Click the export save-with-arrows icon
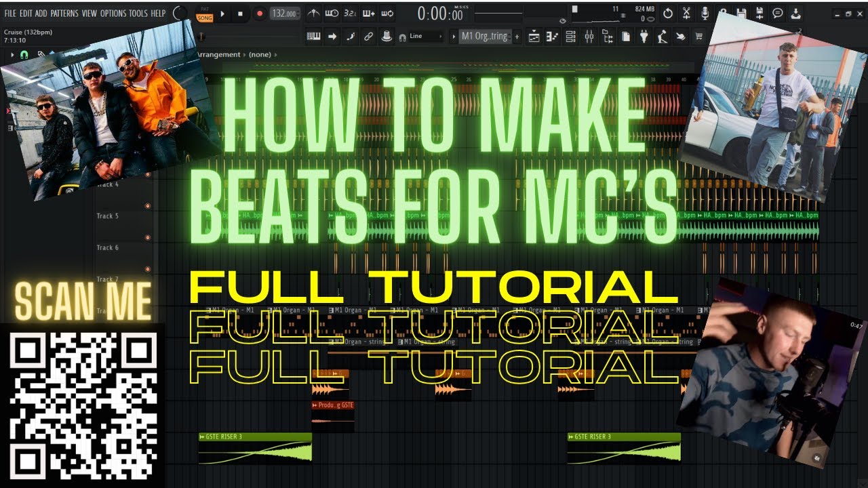Viewport: 868px width, 488px height. (759, 13)
